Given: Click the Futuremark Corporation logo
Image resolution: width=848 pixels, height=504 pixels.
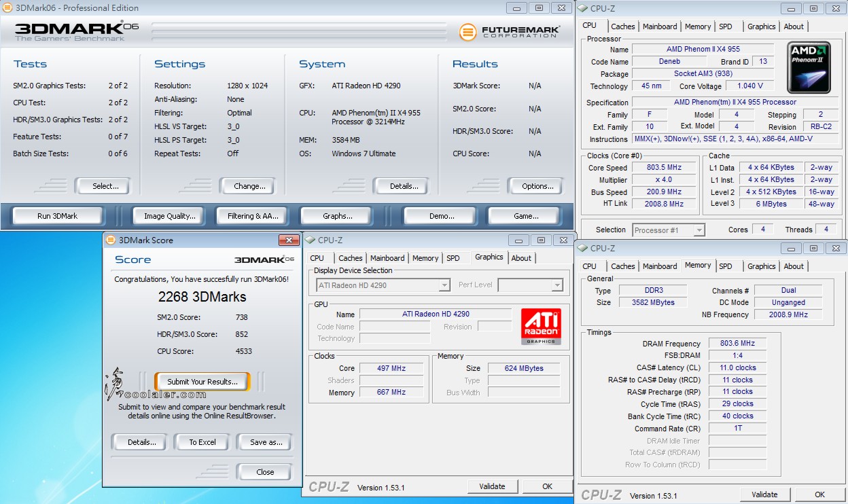Looking at the screenshot, I should [x=509, y=32].
